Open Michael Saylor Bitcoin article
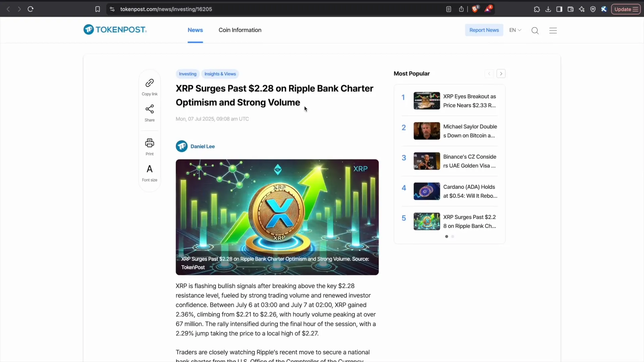 470,131
